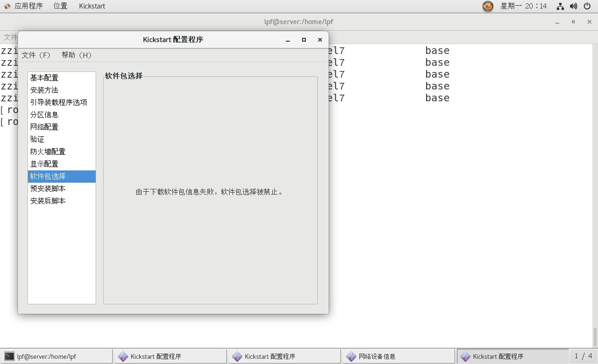Click the lpf@server:/home/lpf terminal title
Image resolution: width=598 pixels, height=364 pixels.
[x=299, y=22]
